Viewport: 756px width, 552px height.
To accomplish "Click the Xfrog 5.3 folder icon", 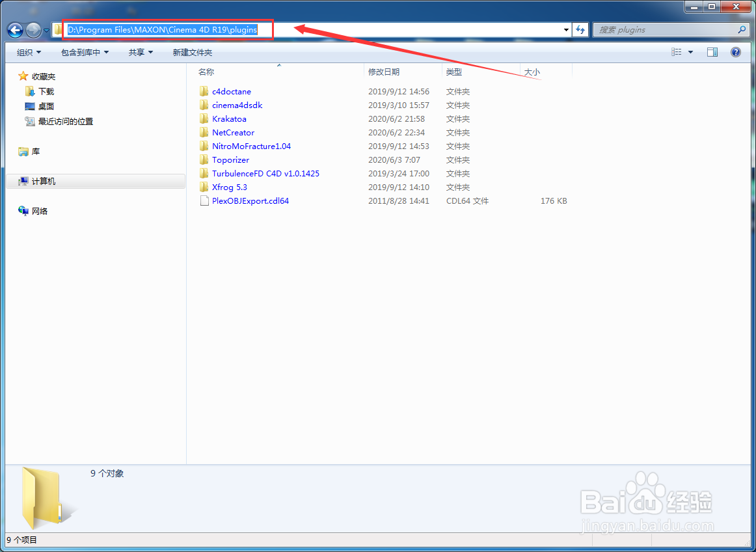I will [x=204, y=187].
